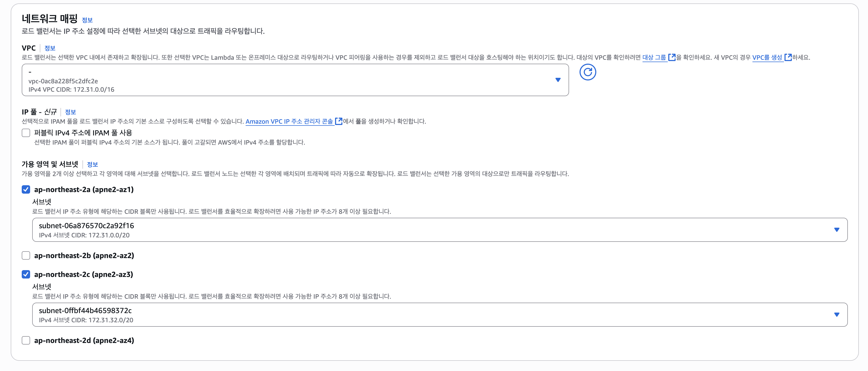Check ap-northeast-2b availability zone
The image size is (868, 371).
coord(26,256)
